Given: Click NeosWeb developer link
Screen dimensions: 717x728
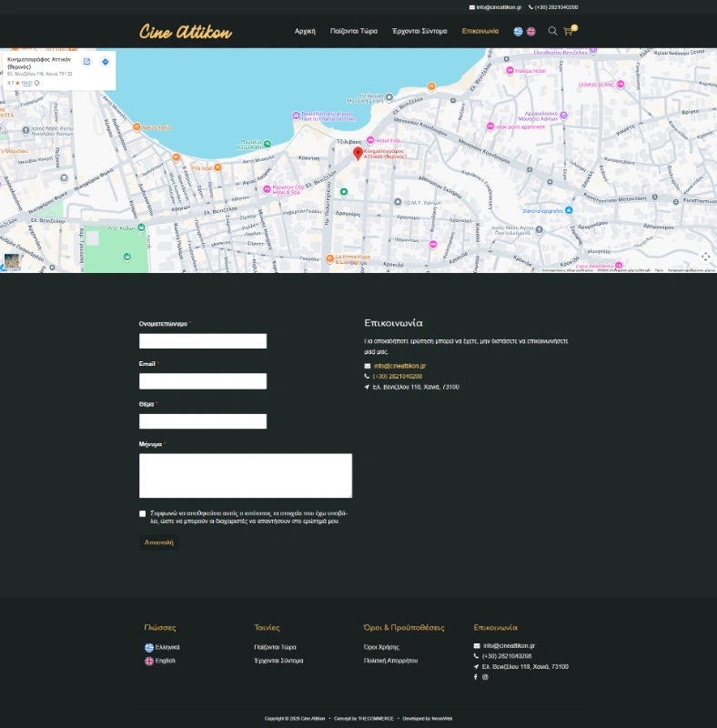Looking at the screenshot, I should [x=441, y=719].
